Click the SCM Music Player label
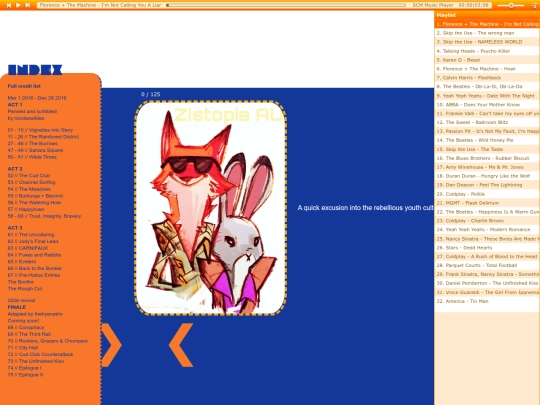Viewport: 540px width, 405px height. coord(433,5)
